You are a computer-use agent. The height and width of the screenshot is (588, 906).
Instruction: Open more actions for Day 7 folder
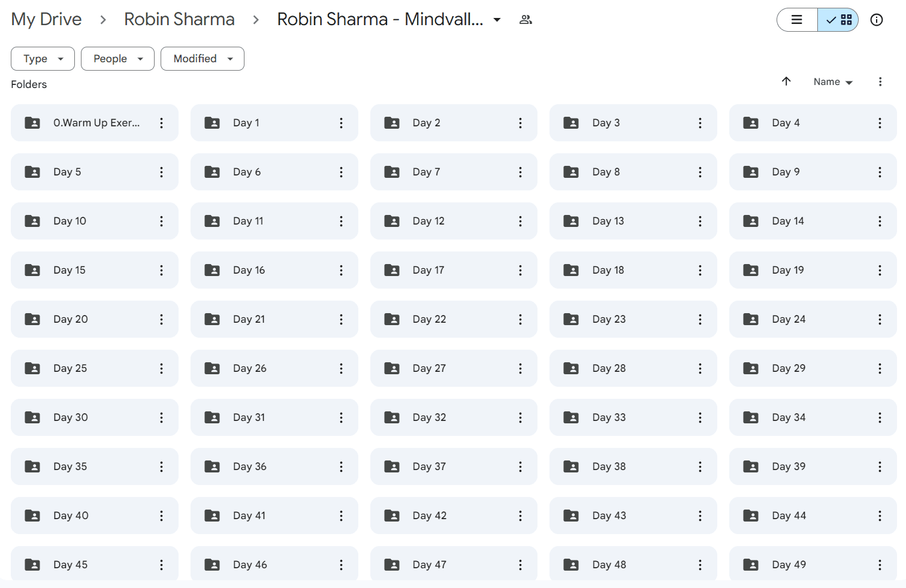pyautogui.click(x=520, y=172)
